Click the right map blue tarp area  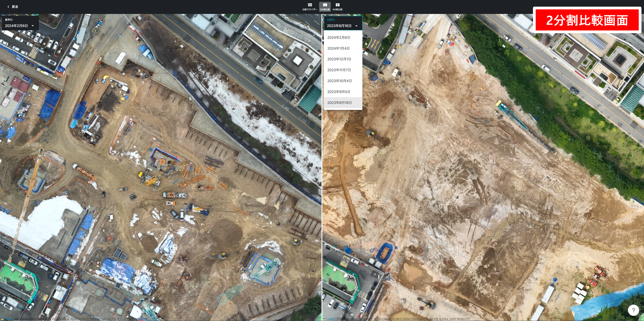tap(605, 302)
